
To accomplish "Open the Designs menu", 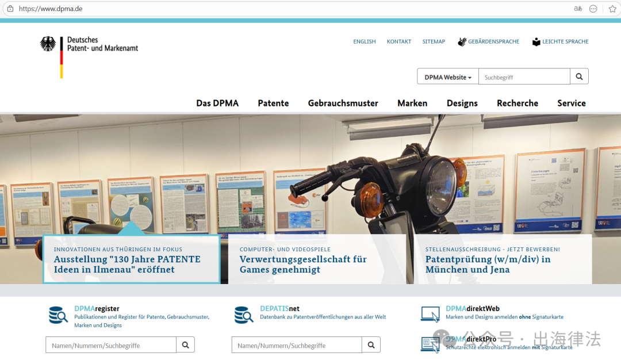I will click(462, 104).
